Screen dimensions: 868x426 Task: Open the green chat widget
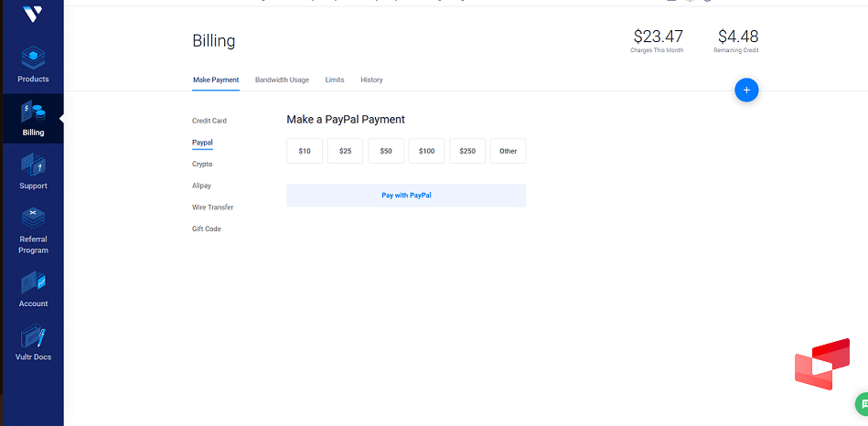862,404
